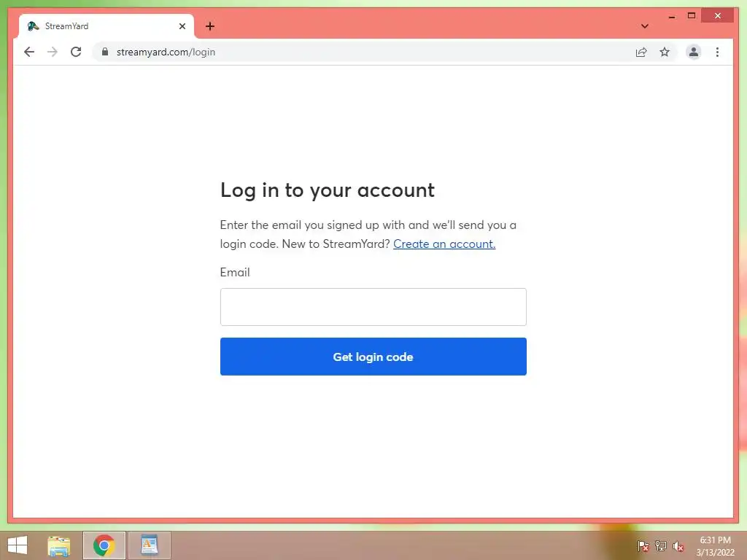Expand the tab search chevron

click(645, 26)
